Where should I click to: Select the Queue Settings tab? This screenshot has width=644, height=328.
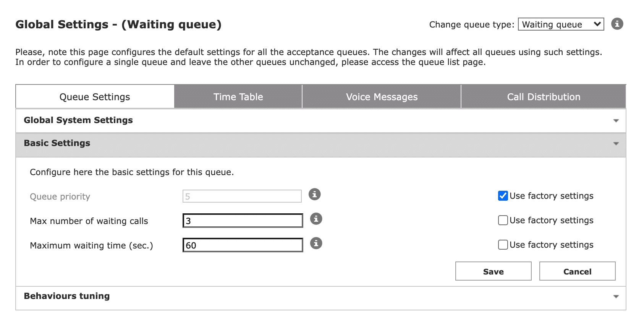pyautogui.click(x=95, y=97)
